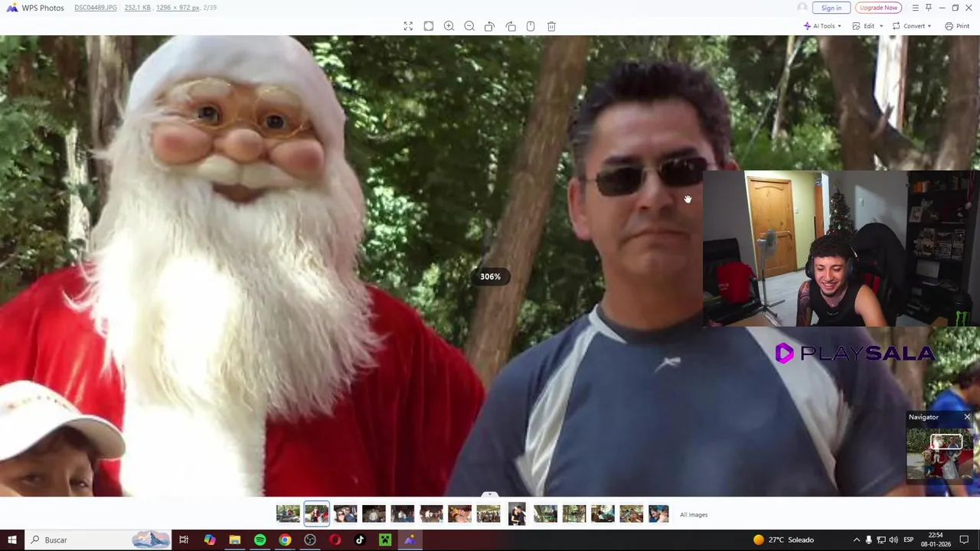The image size is (980, 551).
Task: Zoom in on the photo
Action: tap(449, 26)
